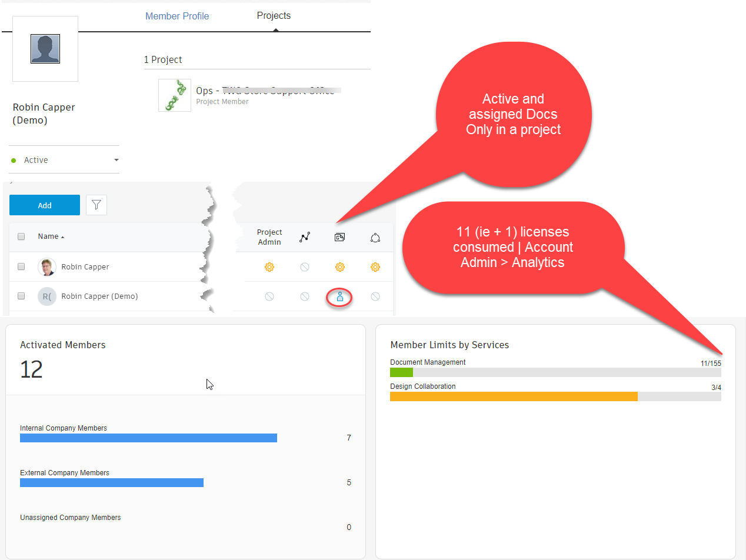Toggle Project Admin for Robin Capper (Demo)

tap(269, 296)
